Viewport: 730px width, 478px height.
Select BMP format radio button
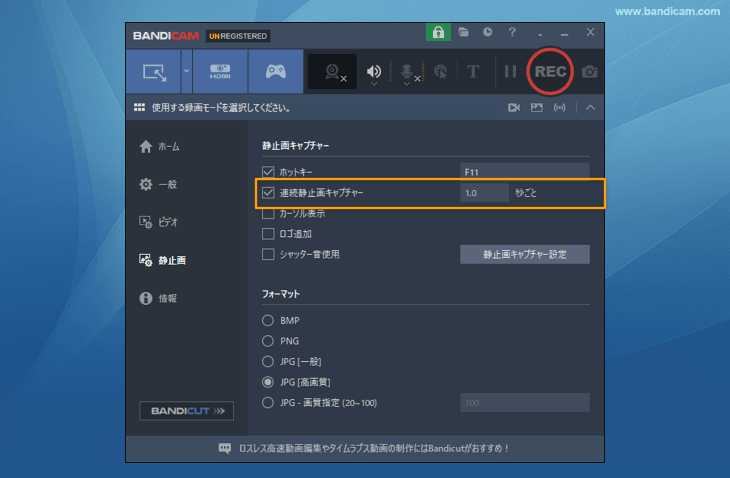[x=268, y=320]
